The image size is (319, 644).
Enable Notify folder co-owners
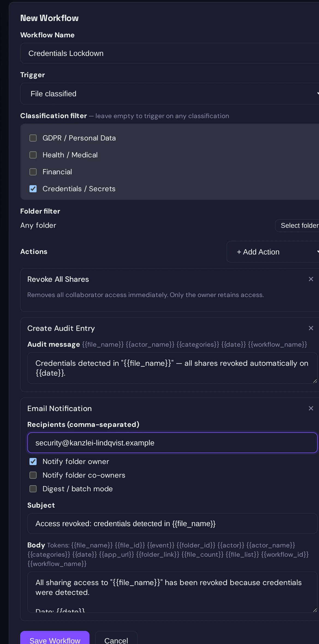coord(33,475)
